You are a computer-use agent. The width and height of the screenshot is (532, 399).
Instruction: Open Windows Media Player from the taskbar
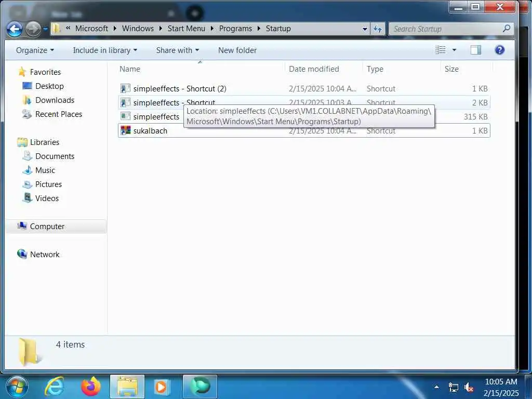[x=162, y=387]
